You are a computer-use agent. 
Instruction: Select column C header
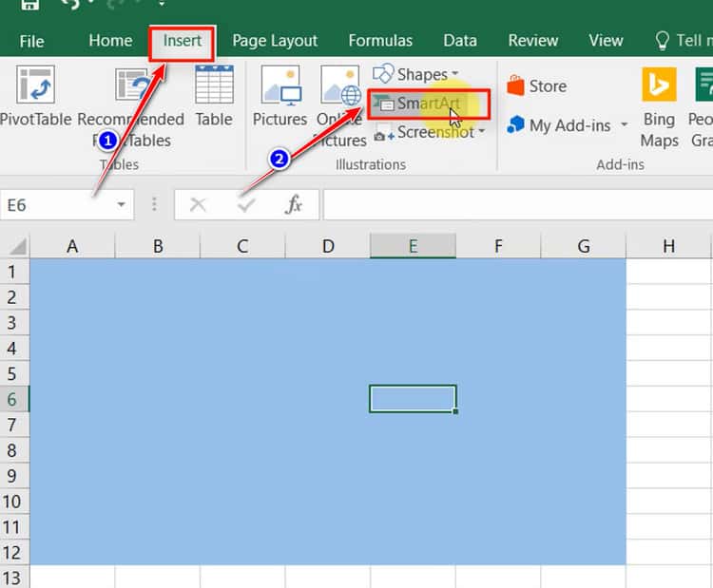[242, 246]
